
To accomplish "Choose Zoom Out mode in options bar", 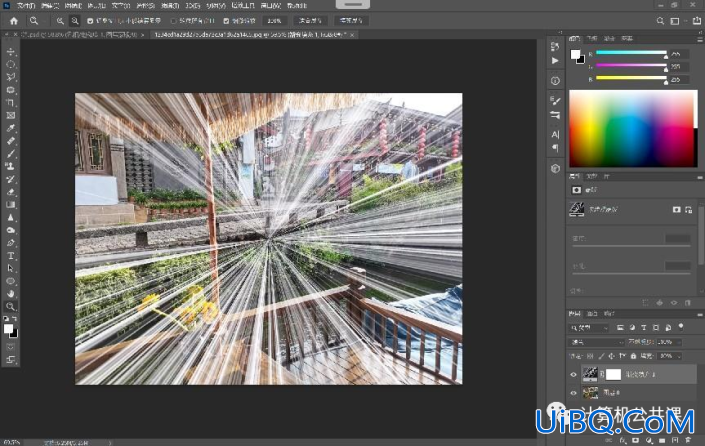I will point(75,21).
